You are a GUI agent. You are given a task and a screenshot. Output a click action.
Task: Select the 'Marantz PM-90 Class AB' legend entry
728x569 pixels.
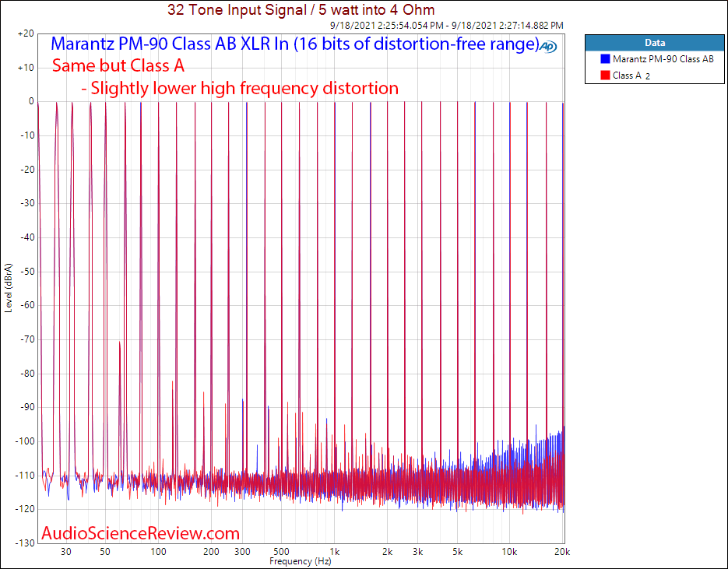[x=663, y=59]
